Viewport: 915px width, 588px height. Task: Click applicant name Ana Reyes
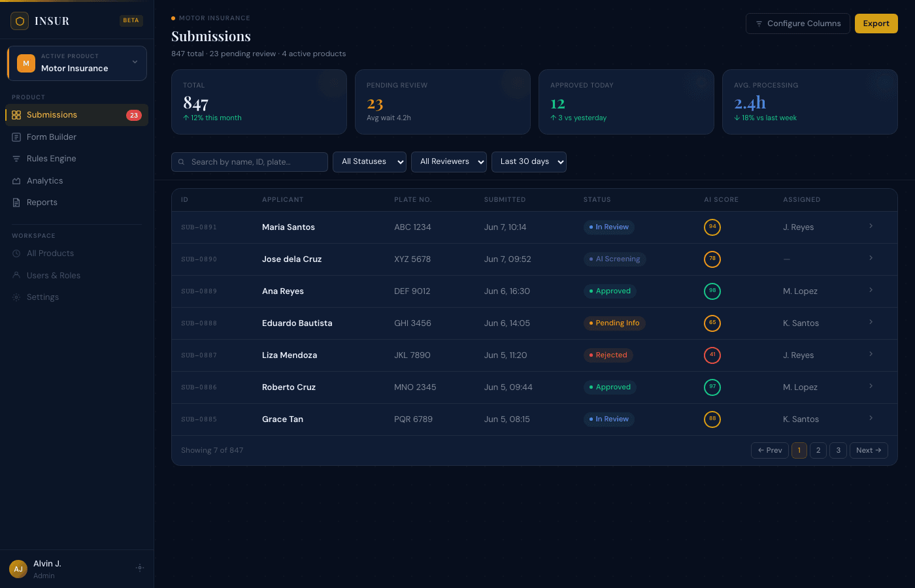pyautogui.click(x=283, y=291)
